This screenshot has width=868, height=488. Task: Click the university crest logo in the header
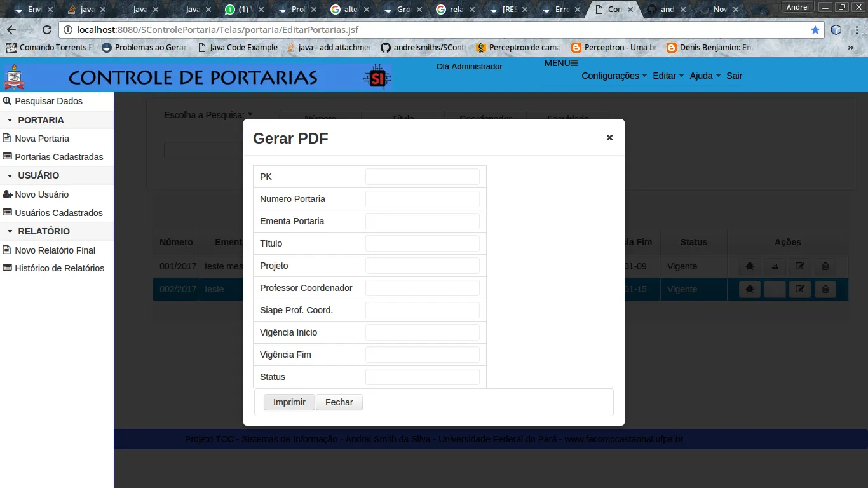tap(14, 77)
